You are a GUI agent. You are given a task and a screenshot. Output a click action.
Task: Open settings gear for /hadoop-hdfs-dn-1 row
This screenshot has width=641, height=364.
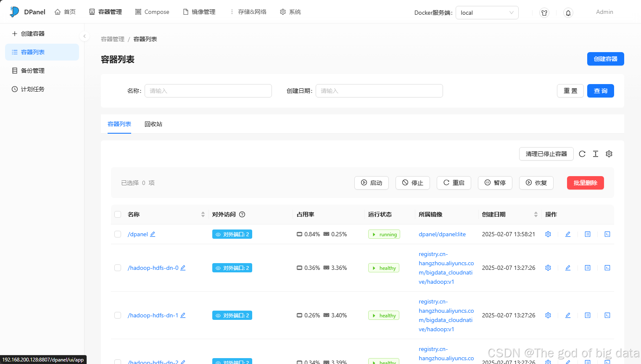click(548, 315)
